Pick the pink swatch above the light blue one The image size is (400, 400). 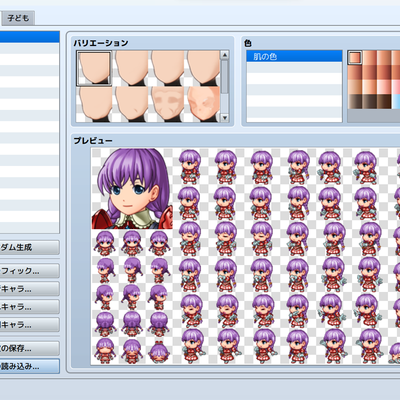tap(396, 87)
